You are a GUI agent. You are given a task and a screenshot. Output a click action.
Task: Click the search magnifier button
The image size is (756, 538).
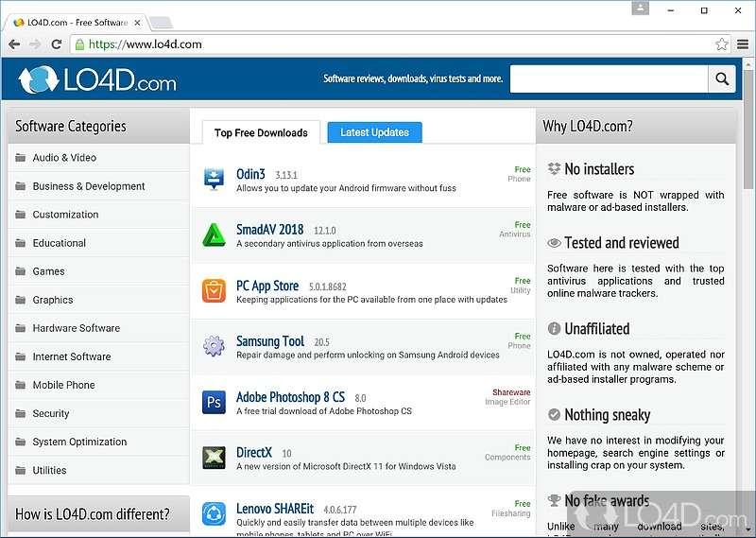coord(722,79)
